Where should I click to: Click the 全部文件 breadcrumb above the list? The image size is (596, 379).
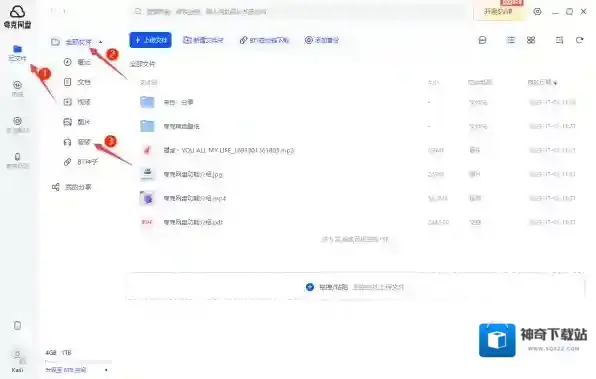tap(143, 64)
